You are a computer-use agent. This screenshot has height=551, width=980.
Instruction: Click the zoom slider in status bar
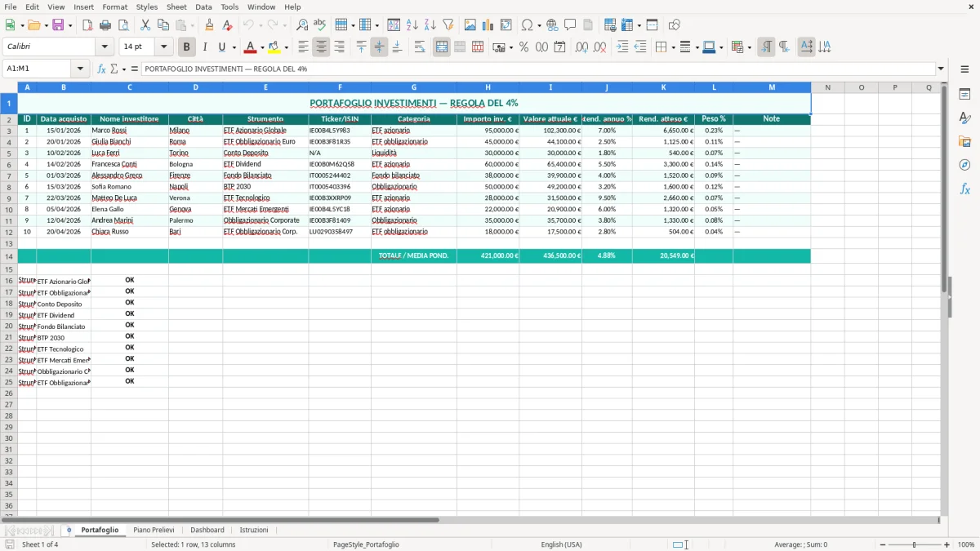[914, 544]
